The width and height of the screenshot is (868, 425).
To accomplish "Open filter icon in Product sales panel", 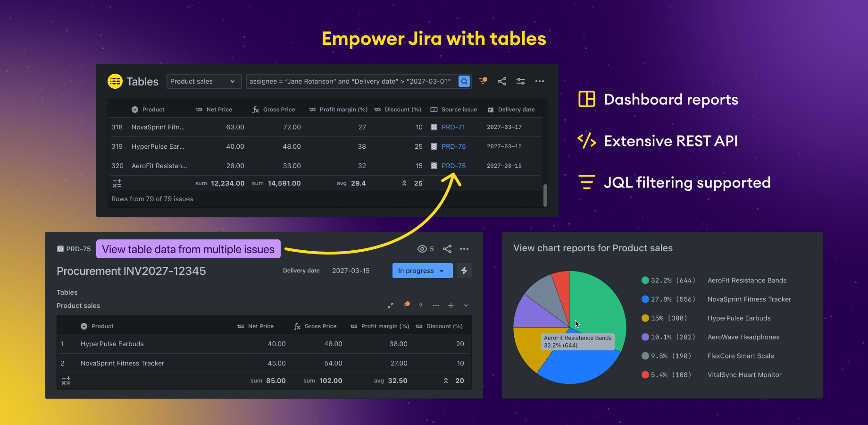I will (x=406, y=305).
